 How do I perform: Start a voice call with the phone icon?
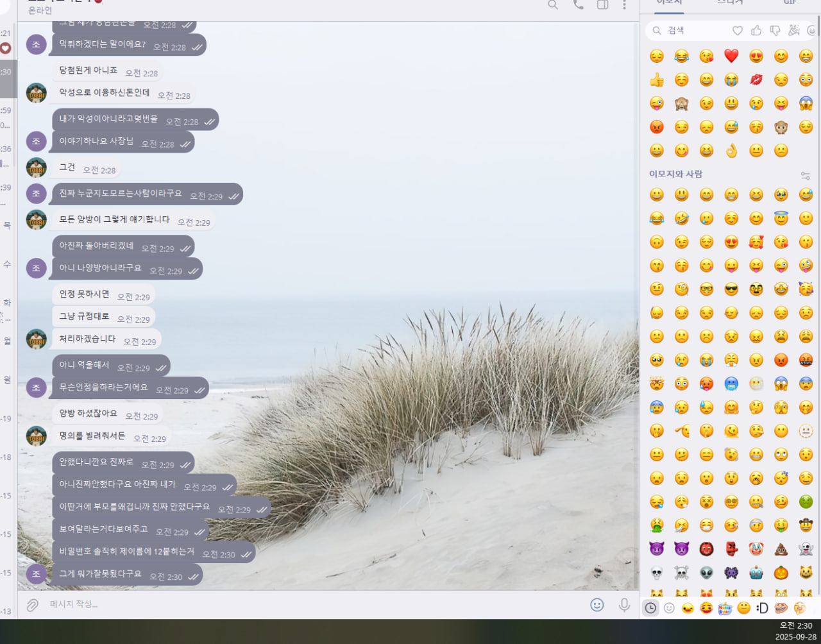pyautogui.click(x=578, y=5)
